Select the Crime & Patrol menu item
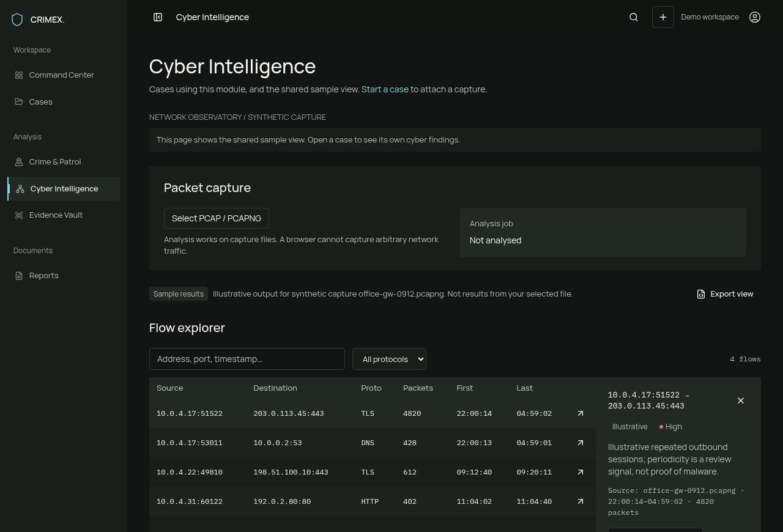 [64, 162]
